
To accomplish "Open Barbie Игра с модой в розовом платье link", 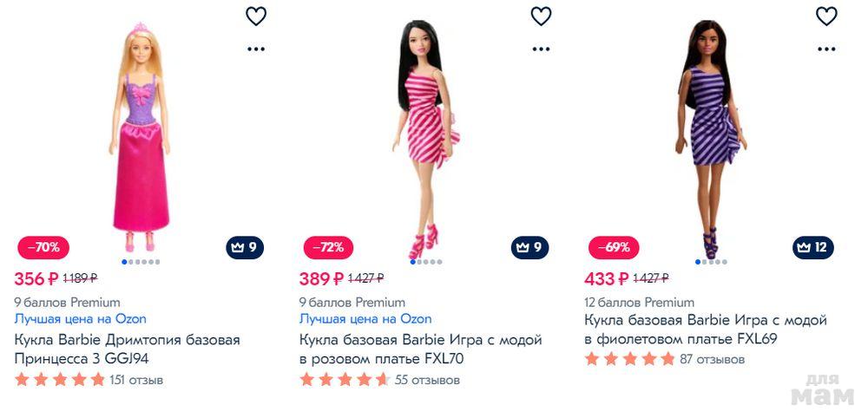I will (x=420, y=349).
